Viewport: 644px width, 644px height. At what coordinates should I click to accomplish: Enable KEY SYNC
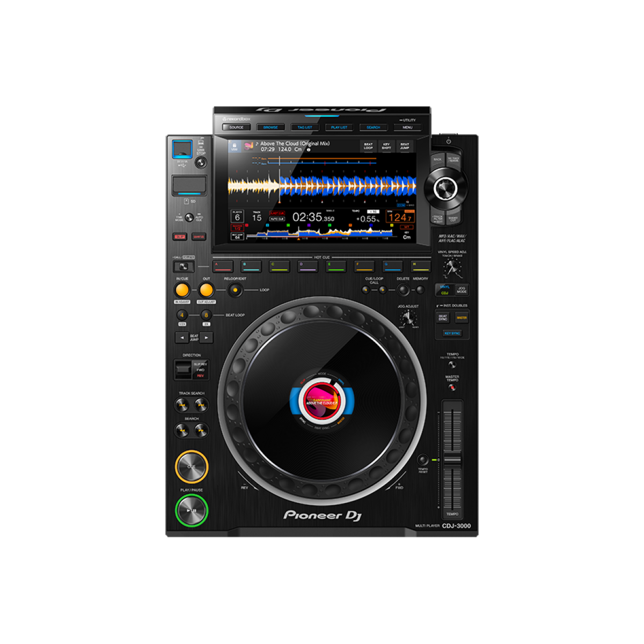click(452, 333)
